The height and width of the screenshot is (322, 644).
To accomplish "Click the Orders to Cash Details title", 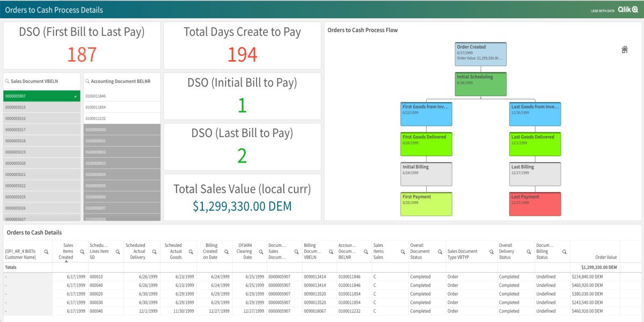I will click(x=33, y=232).
